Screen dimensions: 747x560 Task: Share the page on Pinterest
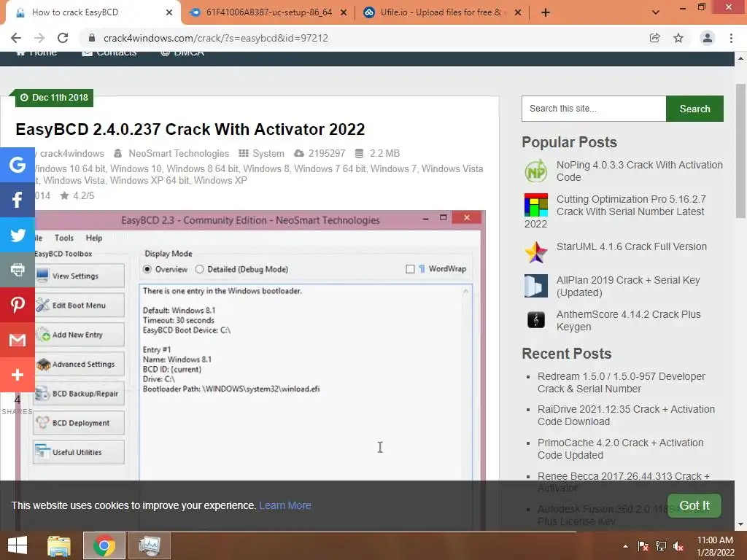point(18,305)
